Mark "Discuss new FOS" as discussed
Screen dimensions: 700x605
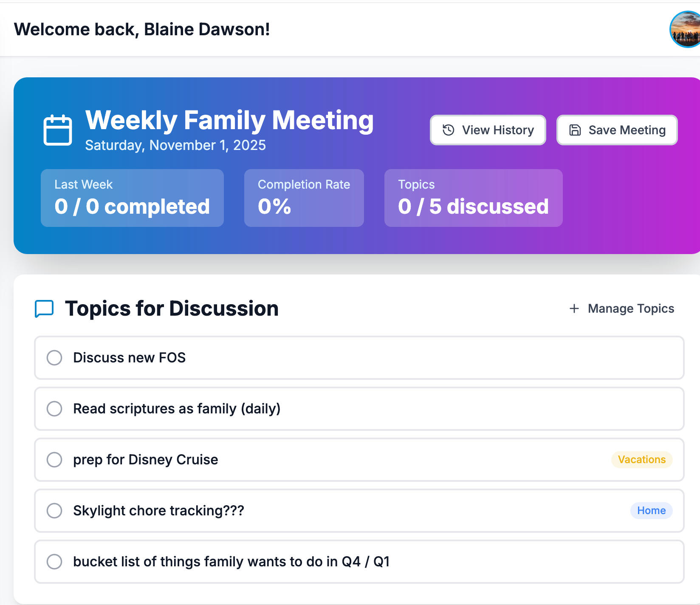click(54, 358)
